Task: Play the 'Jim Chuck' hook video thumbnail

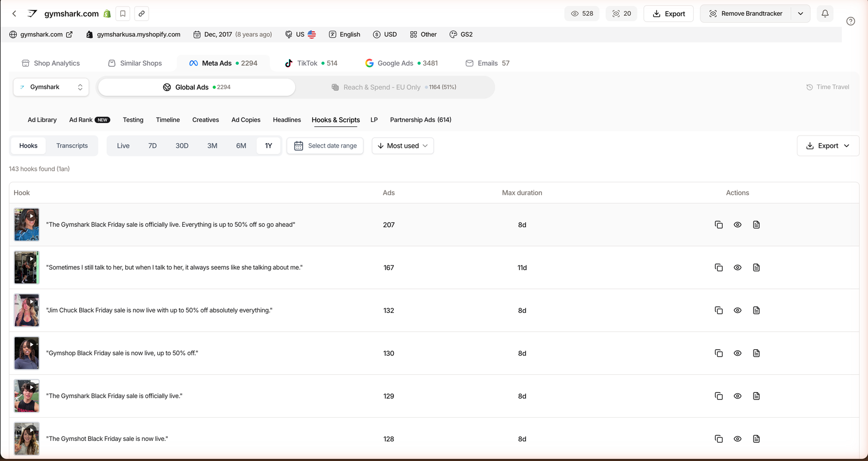Action: pyautogui.click(x=27, y=310)
